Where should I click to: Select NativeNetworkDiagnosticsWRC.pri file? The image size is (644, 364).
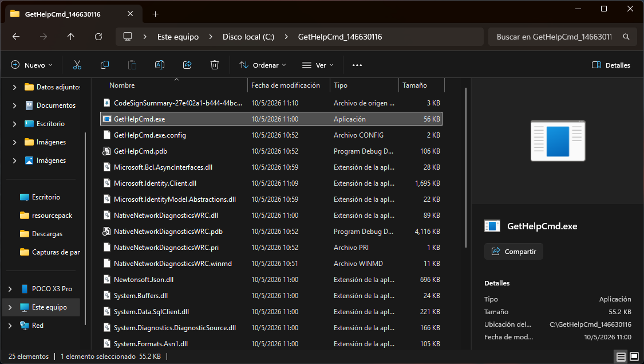[271, 247]
